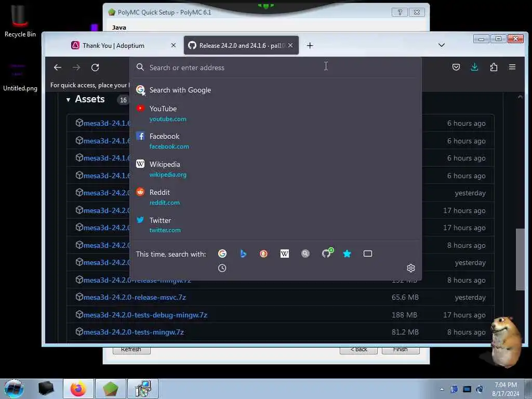532x399 pixels.
Task: Open the Extensions puzzle icon
Action: pos(494,67)
